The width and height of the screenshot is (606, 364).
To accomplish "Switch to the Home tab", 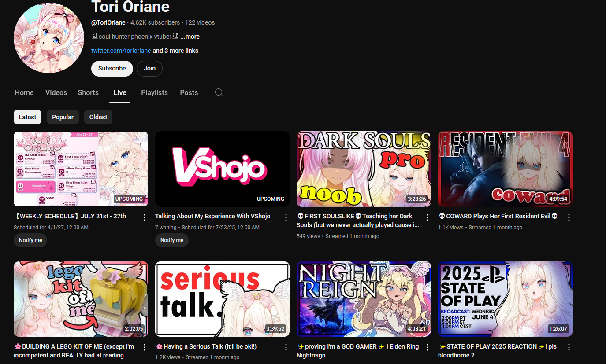I will (24, 92).
